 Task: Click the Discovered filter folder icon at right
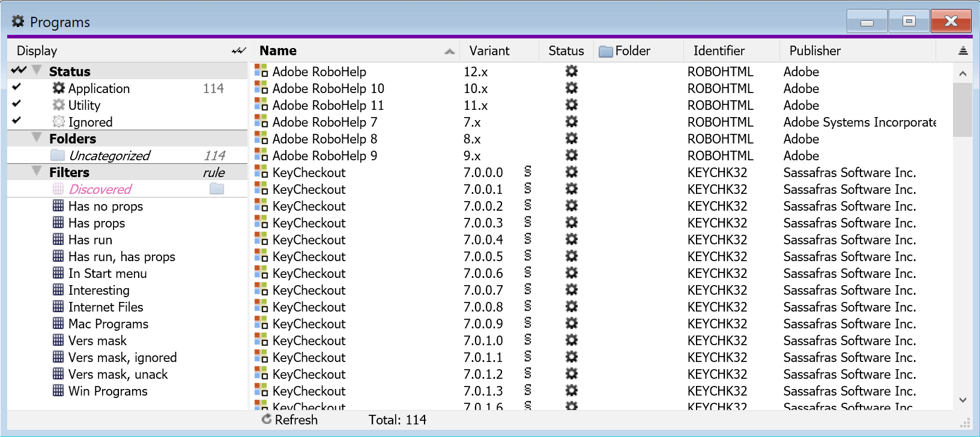[217, 189]
